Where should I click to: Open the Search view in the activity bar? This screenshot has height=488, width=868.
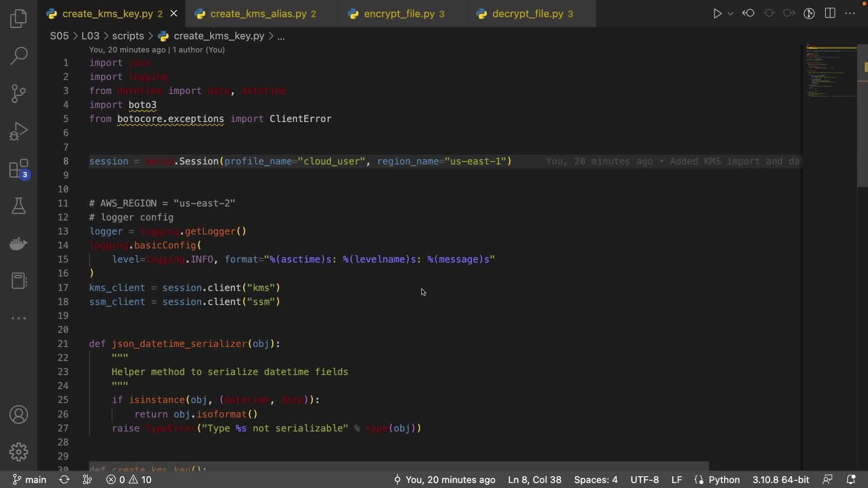pos(19,56)
